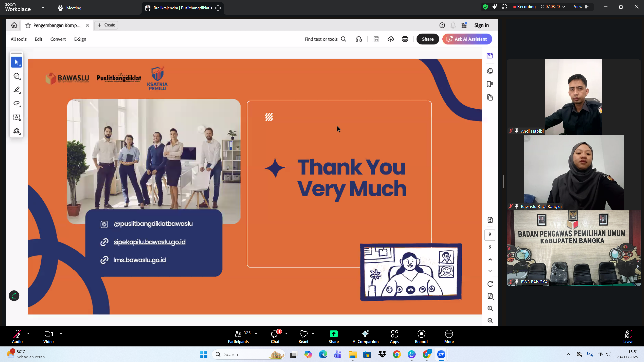The width and height of the screenshot is (644, 362).
Task: Open the sipekapilu.bawaslu.go.id link
Action: click(x=149, y=242)
